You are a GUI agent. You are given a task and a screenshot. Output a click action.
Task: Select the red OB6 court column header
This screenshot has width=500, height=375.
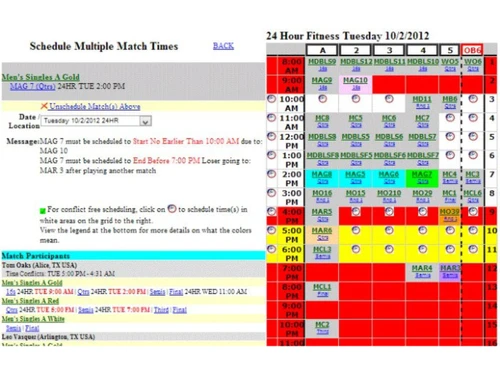(472, 50)
